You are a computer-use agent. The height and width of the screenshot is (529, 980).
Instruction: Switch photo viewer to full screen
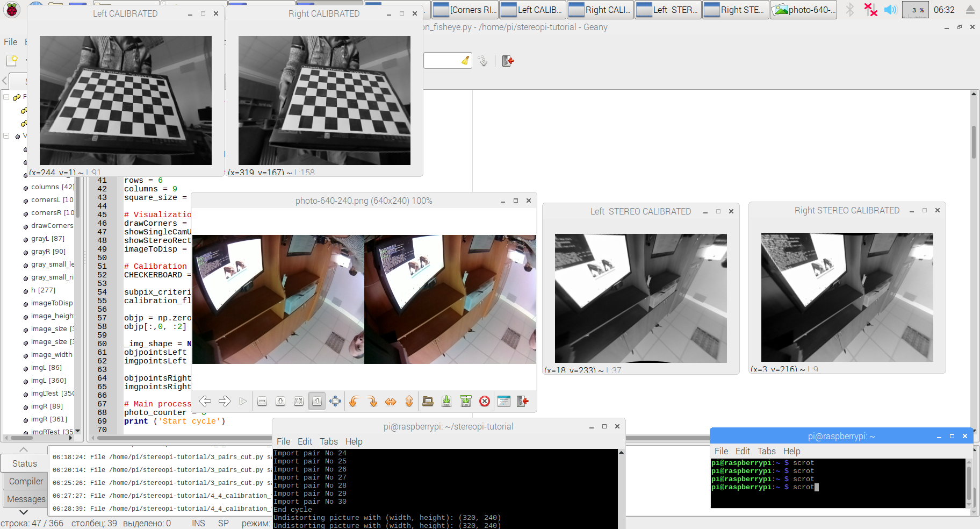335,401
